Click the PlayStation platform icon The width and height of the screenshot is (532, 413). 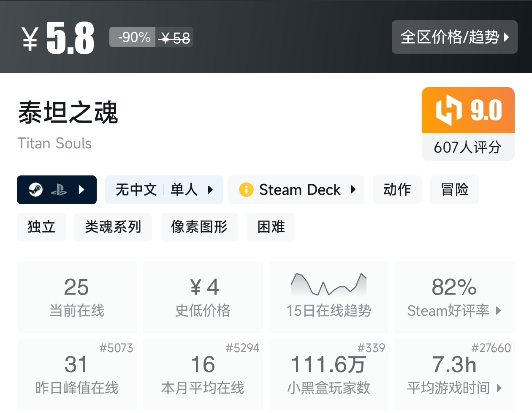tap(59, 190)
